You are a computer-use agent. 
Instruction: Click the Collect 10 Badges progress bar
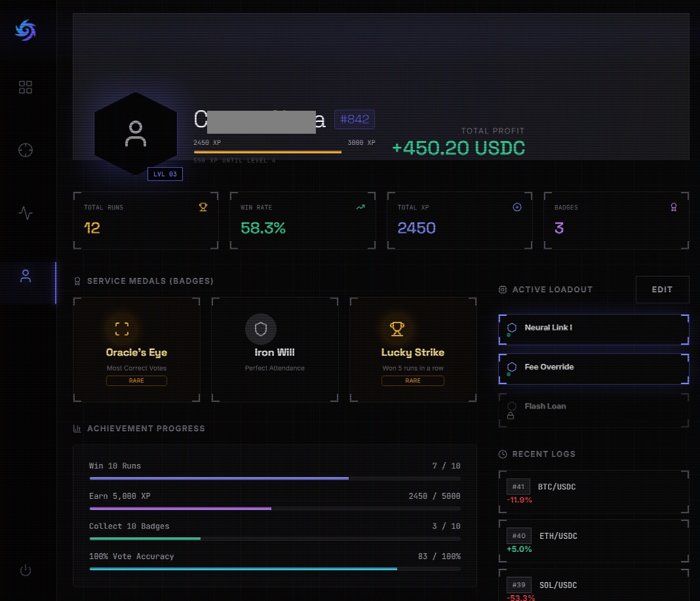[275, 539]
